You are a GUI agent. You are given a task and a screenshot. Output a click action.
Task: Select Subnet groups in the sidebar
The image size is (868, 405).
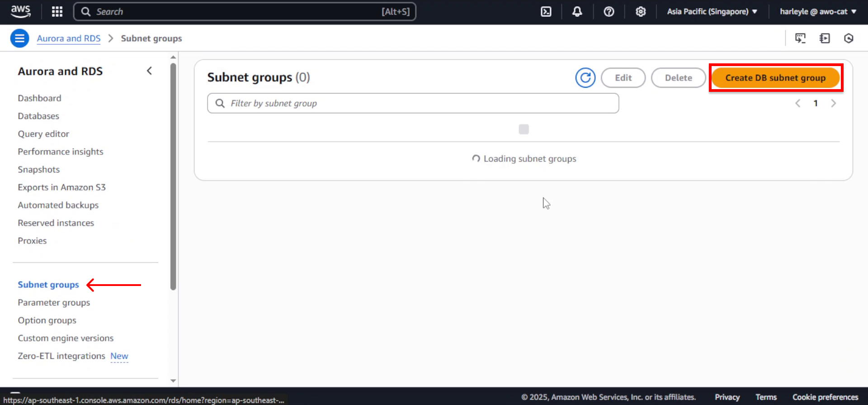pos(48,285)
